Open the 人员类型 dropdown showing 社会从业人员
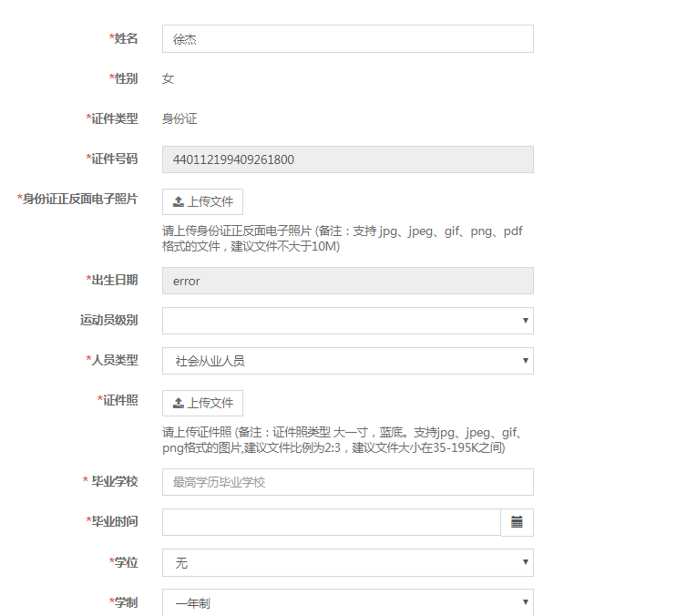The image size is (697, 616). point(348,361)
